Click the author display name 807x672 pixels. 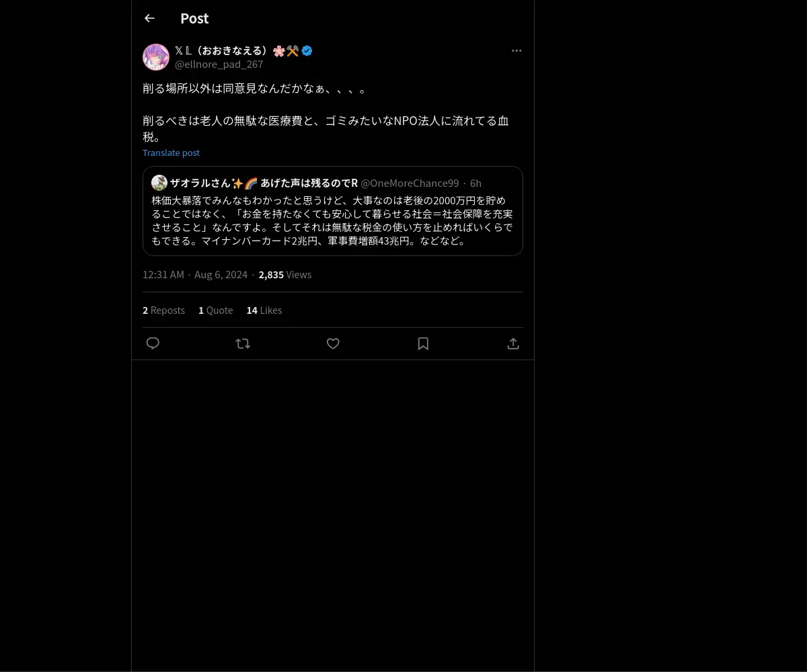point(237,50)
